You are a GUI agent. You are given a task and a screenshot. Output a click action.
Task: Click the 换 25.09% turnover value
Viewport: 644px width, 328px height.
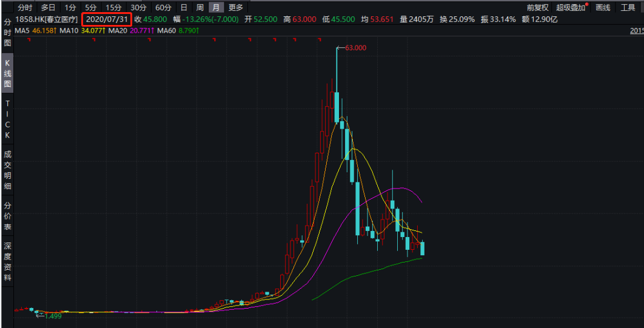(x=457, y=19)
